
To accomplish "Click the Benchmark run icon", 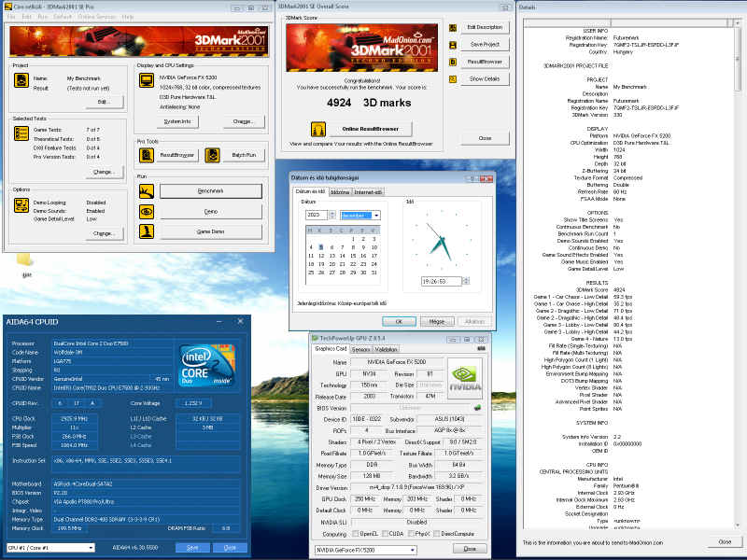I will coord(147,191).
